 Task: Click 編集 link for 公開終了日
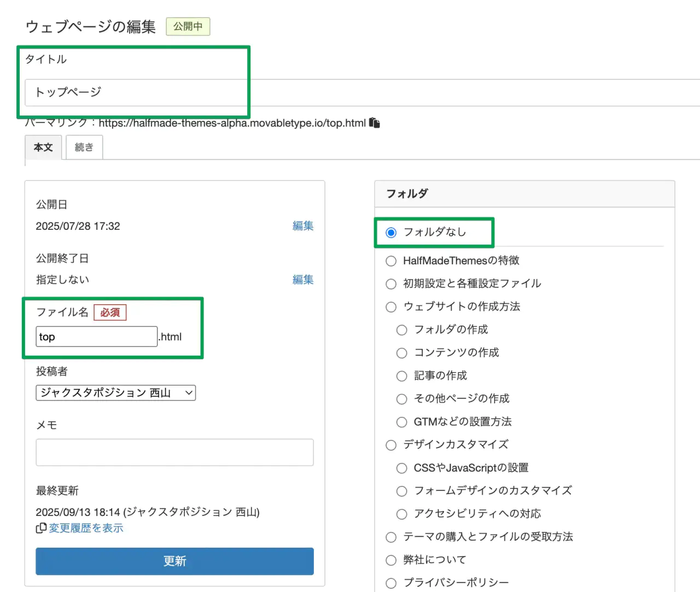tap(302, 280)
